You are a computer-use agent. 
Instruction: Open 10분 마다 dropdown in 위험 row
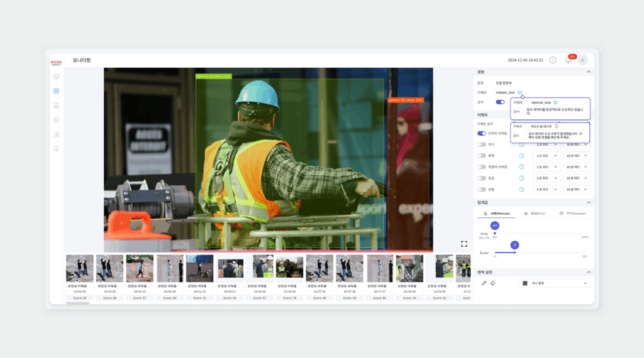[577, 190]
